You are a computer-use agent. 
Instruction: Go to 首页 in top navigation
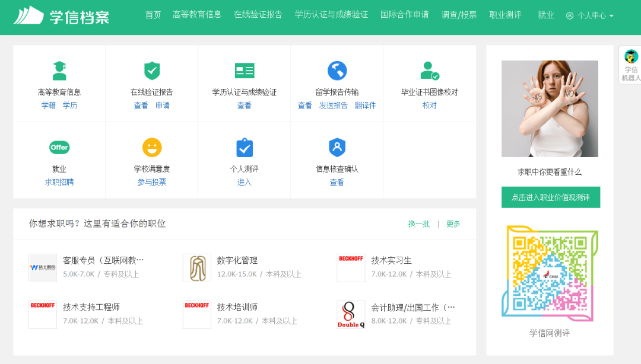[x=153, y=15]
